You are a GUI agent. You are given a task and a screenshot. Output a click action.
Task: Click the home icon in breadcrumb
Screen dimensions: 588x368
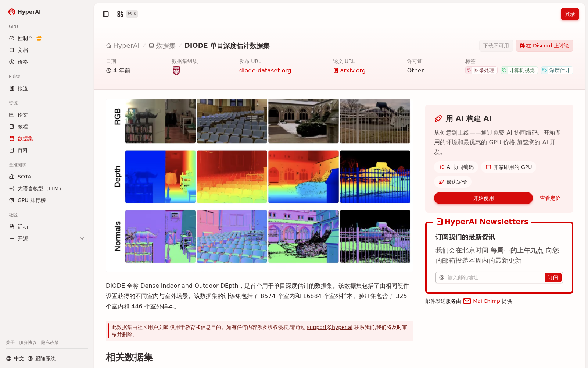109,46
